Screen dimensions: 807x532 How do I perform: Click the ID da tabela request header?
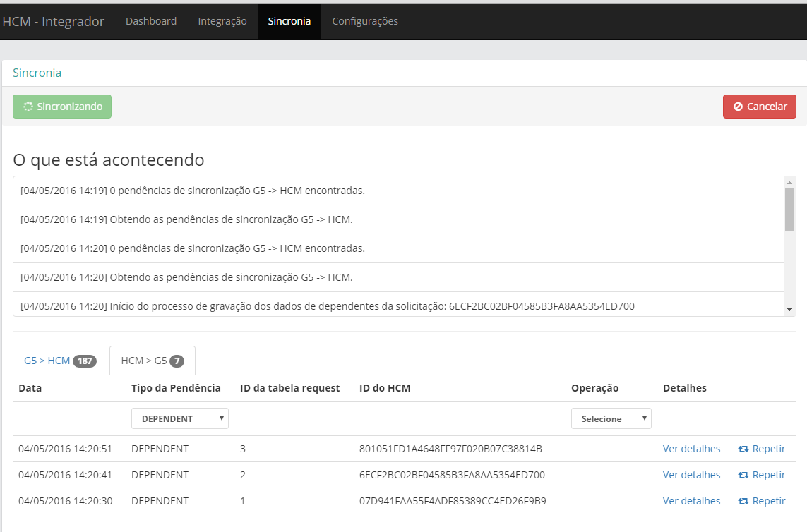click(x=289, y=388)
